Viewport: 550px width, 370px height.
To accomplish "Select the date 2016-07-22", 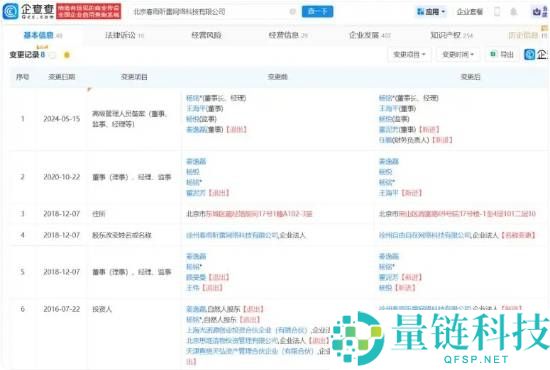I will (62, 309).
